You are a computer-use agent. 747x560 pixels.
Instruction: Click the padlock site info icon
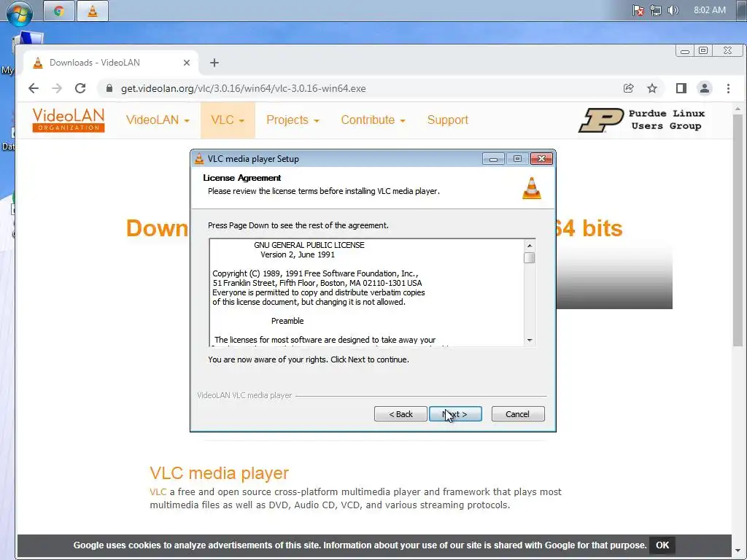pyautogui.click(x=109, y=88)
